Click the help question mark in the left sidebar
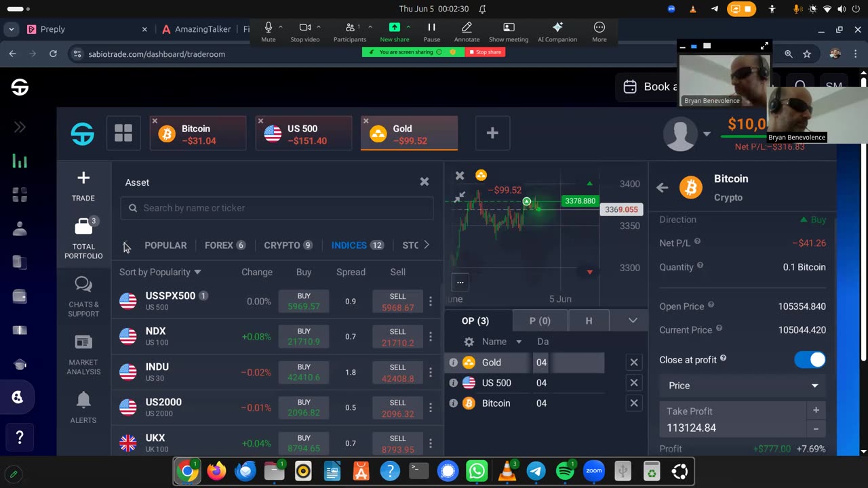868x488 pixels. 20,438
